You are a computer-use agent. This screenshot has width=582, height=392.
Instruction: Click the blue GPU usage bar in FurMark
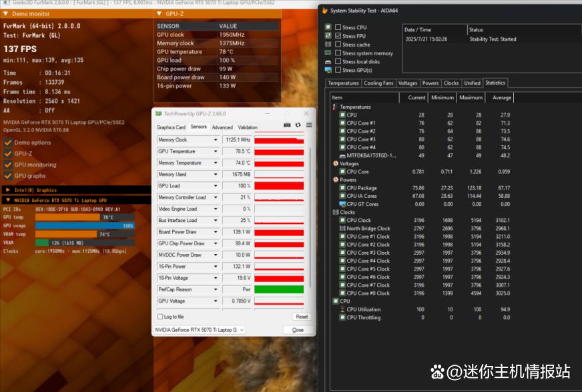[x=85, y=225]
